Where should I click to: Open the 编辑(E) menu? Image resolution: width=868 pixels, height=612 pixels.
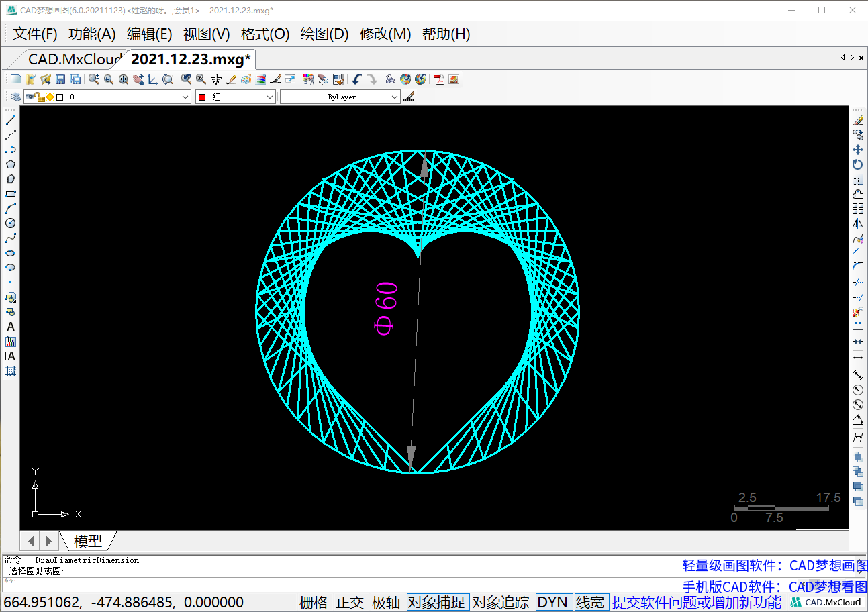(150, 34)
